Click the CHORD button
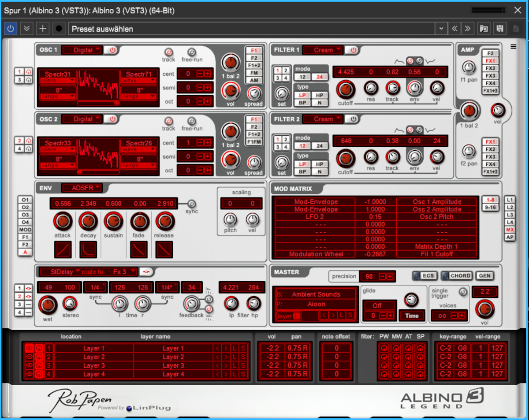Viewport: 529px width, 420px height. tap(457, 276)
